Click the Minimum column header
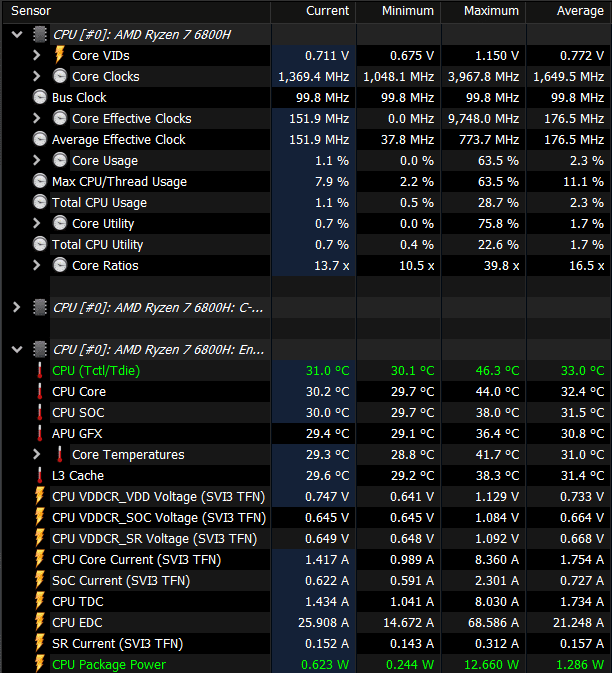The image size is (612, 673). (398, 11)
